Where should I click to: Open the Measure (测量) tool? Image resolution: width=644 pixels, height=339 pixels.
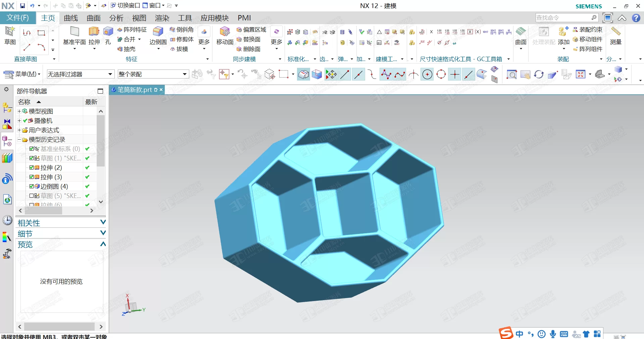(616, 36)
